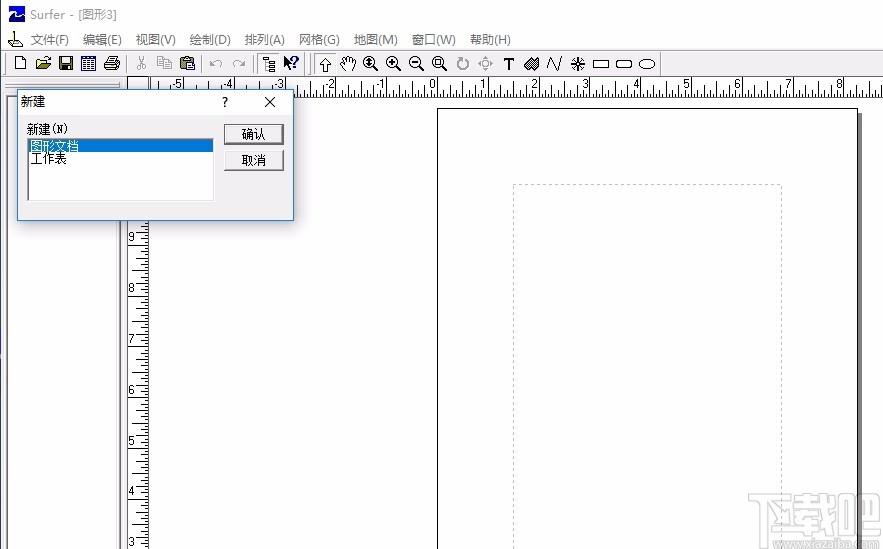This screenshot has height=549, width=883.
Task: Open the 编辑(E) menu
Action: point(102,39)
